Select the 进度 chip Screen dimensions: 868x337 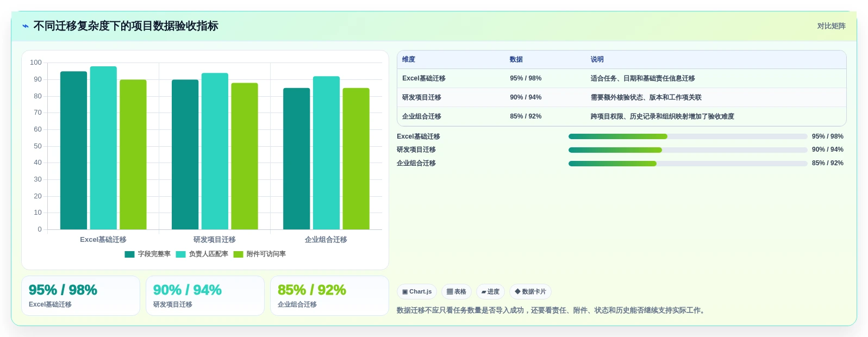click(x=490, y=292)
